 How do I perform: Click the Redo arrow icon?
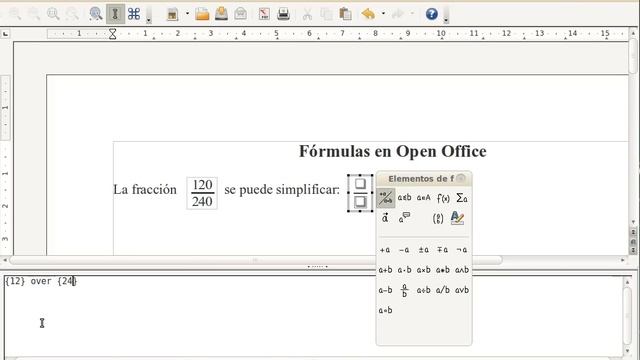click(397, 14)
